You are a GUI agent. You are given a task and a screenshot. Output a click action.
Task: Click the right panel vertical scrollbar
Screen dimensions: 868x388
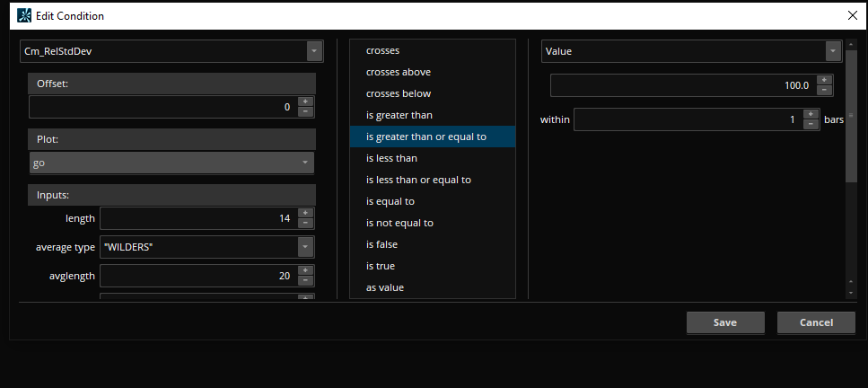(x=849, y=117)
